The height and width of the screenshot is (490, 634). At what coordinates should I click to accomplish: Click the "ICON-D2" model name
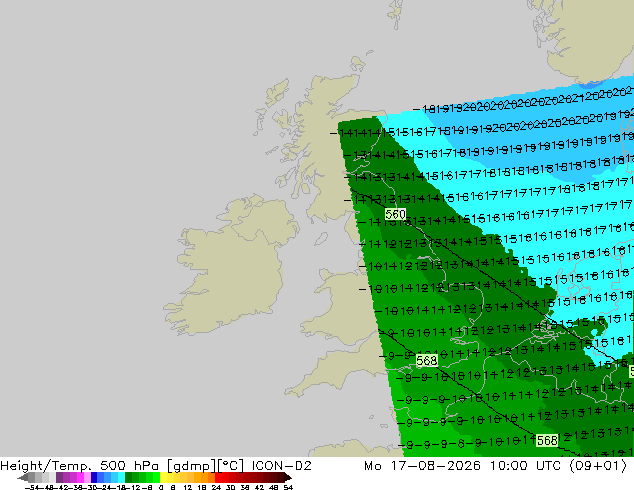[x=281, y=466]
